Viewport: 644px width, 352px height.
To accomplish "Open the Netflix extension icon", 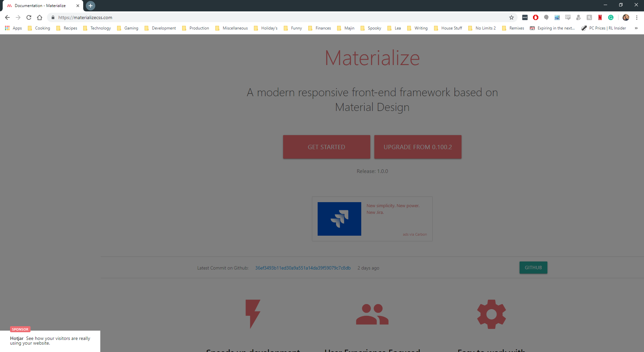I will (x=600, y=17).
